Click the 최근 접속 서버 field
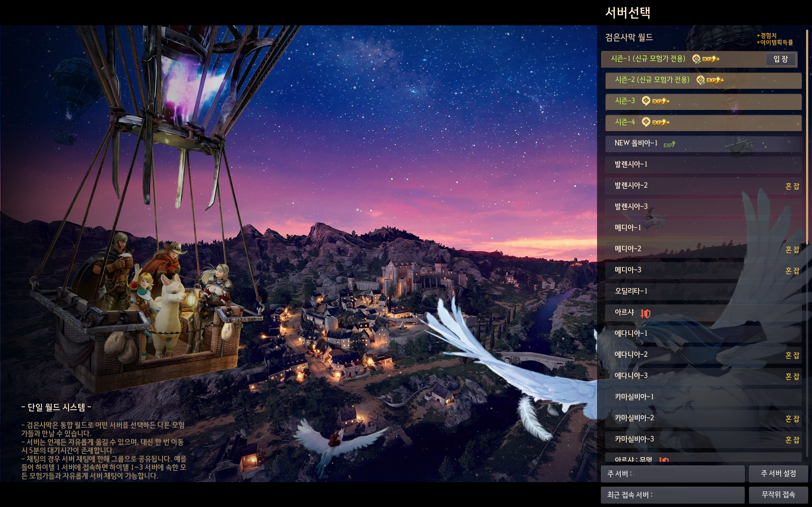The width and height of the screenshot is (812, 507). click(672, 495)
